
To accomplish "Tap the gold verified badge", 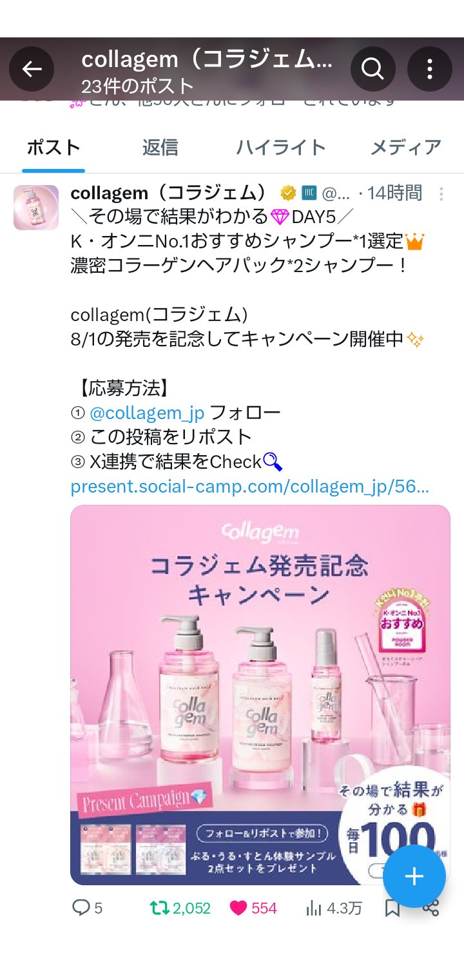I will pyautogui.click(x=288, y=193).
